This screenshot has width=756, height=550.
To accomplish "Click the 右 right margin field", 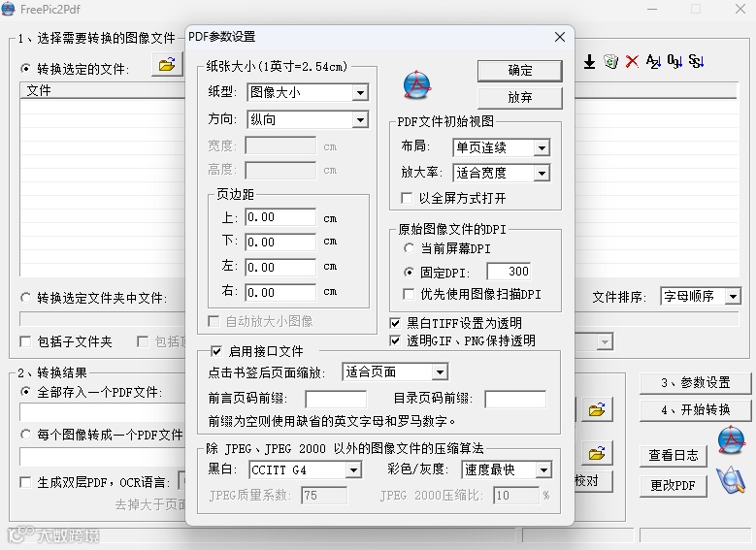I will pos(280,292).
